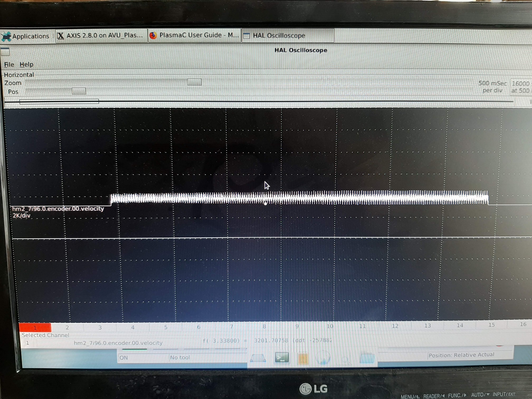Select channel 7 button
The image size is (532, 399).
[231, 326]
